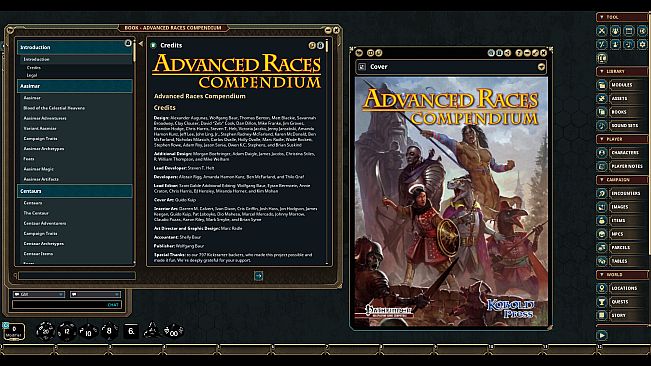Viewport: 651px width, 366px height.
Task: Open Aasimar Archetypes page
Action: [x=44, y=149]
